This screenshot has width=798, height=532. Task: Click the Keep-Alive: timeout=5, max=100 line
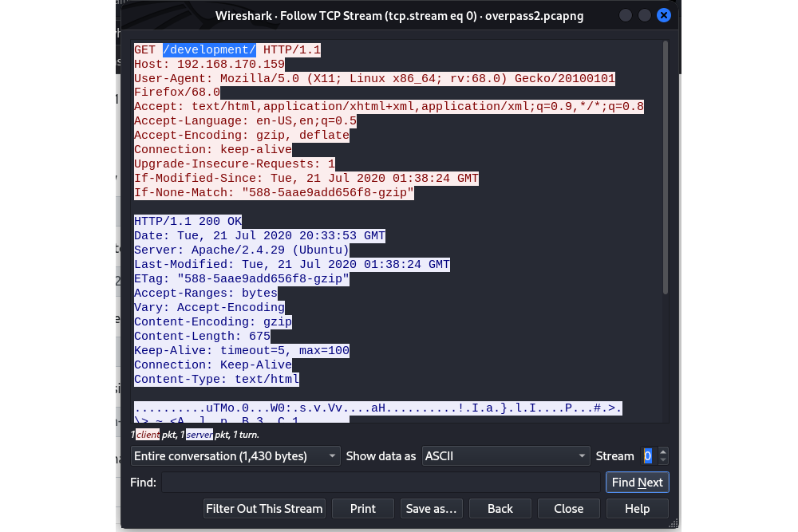(242, 350)
